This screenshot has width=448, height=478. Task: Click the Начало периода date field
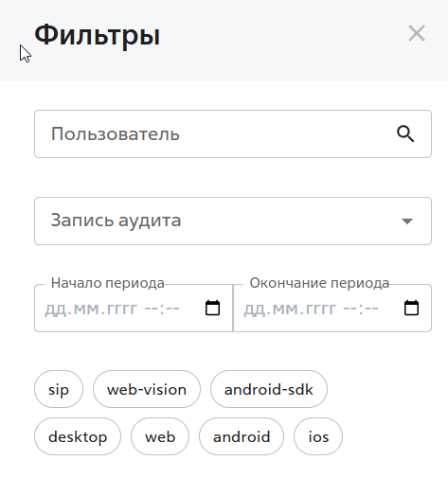pos(134,308)
